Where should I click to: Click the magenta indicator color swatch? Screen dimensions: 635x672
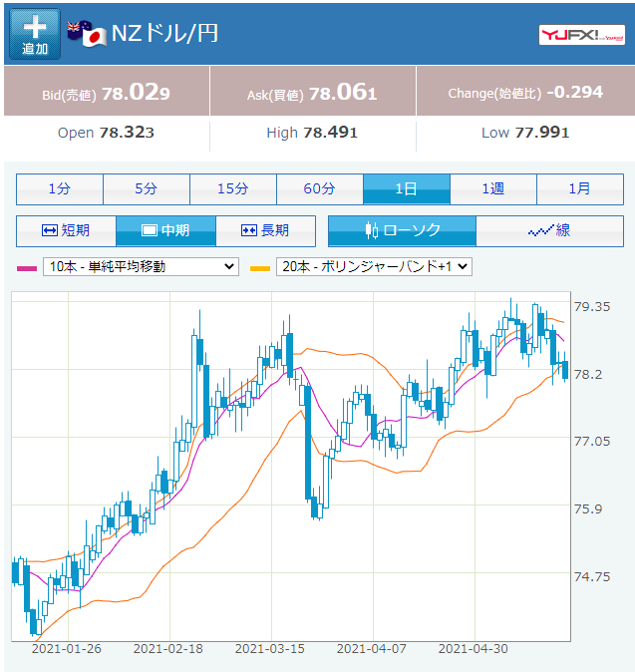[27, 269]
